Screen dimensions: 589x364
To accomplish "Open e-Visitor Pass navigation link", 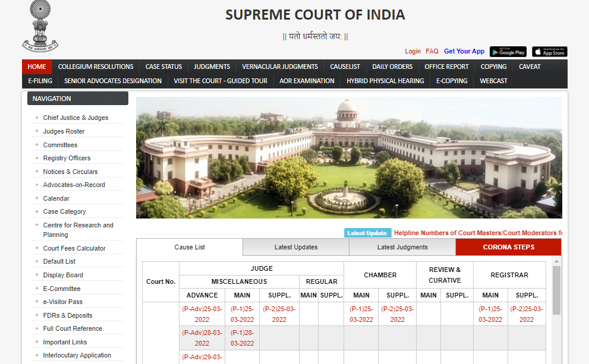I will coord(63,302).
